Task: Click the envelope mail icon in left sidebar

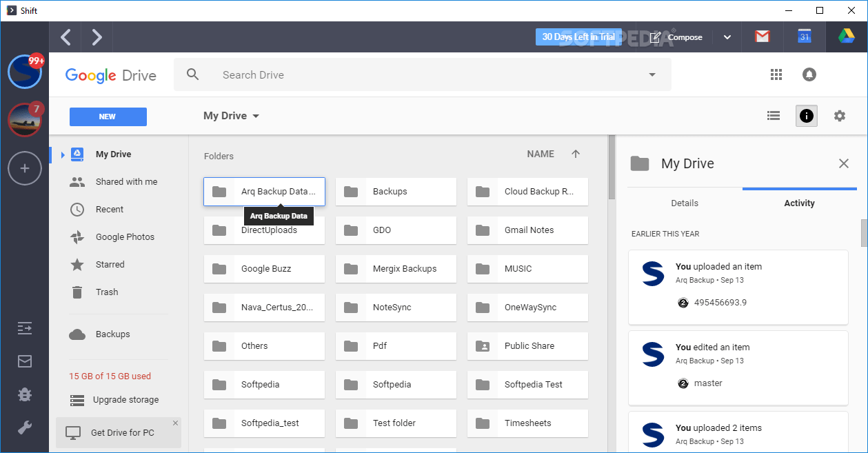Action: click(24, 361)
